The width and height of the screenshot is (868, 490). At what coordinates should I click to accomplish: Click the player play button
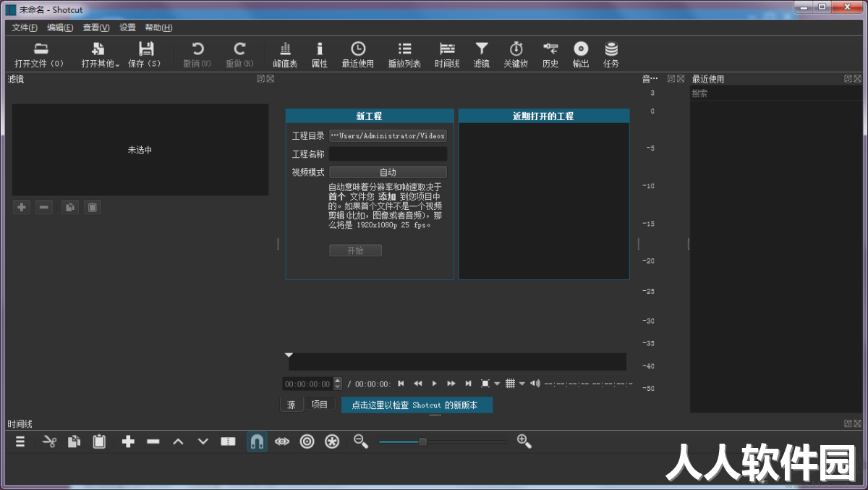tap(434, 384)
